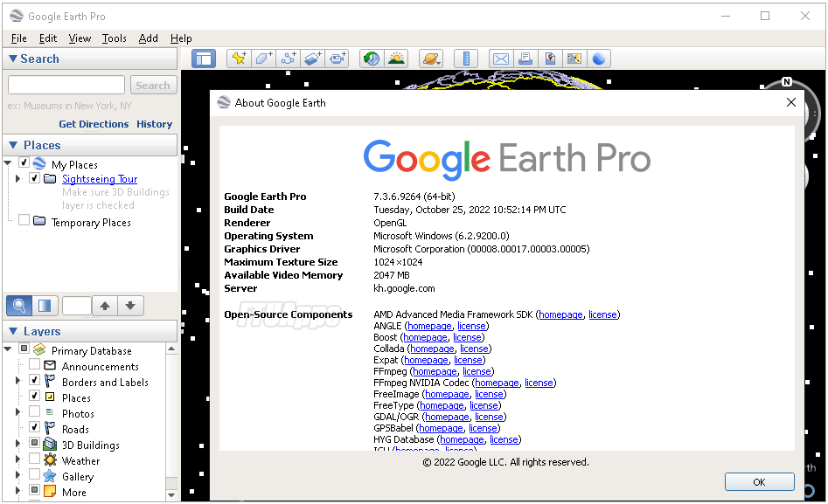
Task: Click the empty field beside the move-up arrow in the Places panel
Action: tap(77, 306)
